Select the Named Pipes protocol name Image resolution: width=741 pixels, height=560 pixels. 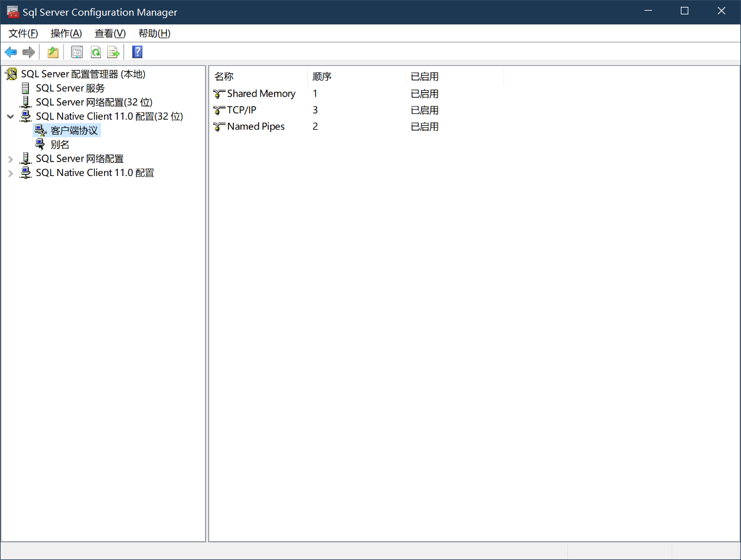(x=256, y=127)
